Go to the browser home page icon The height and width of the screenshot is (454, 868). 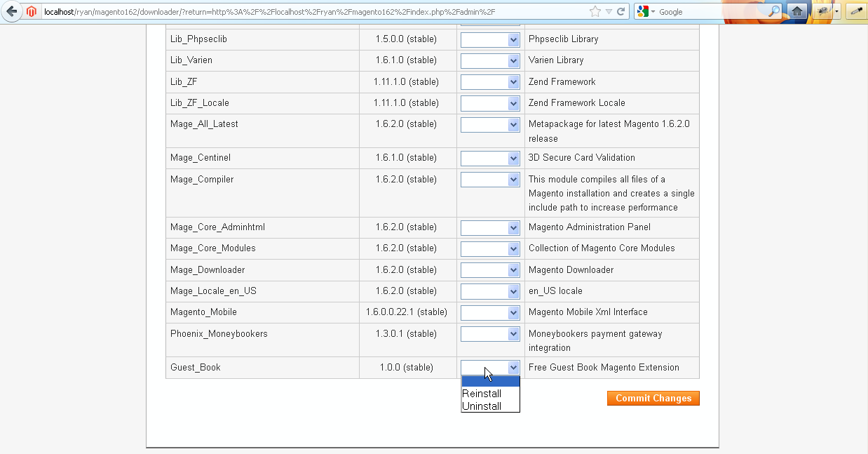(796, 11)
